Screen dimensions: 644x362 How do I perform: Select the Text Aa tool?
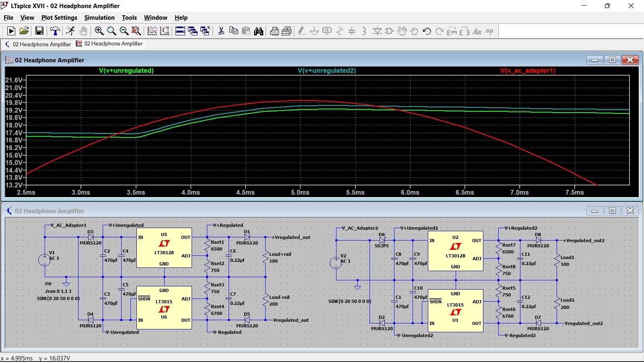(x=477, y=31)
